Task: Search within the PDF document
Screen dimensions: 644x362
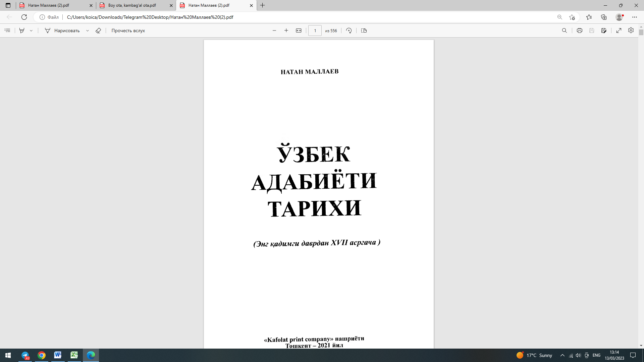Action: pyautogui.click(x=565, y=31)
